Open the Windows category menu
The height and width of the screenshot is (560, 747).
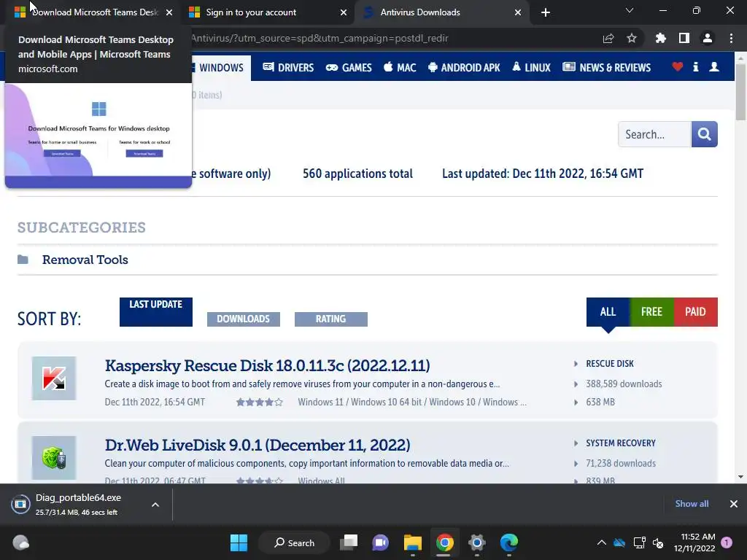[x=220, y=68]
